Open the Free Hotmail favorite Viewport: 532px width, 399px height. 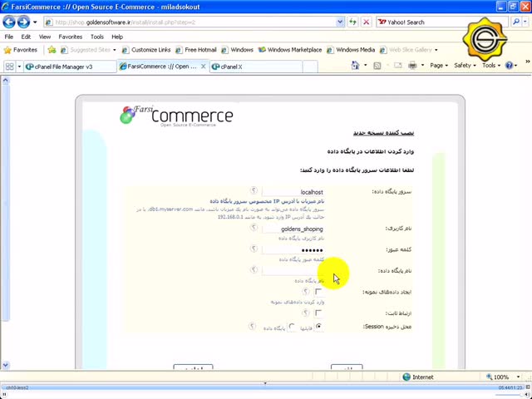(196, 50)
